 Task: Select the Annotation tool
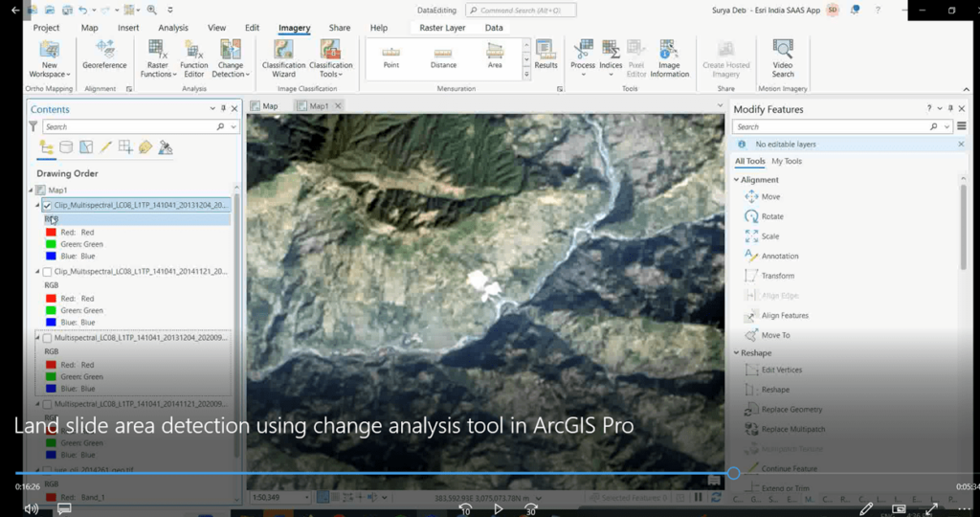pos(771,256)
